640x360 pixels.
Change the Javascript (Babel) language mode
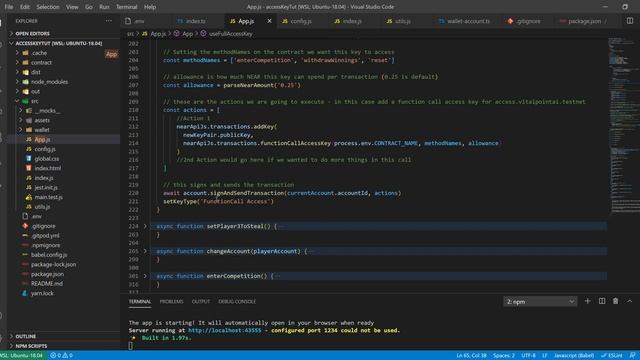click(x=574, y=356)
